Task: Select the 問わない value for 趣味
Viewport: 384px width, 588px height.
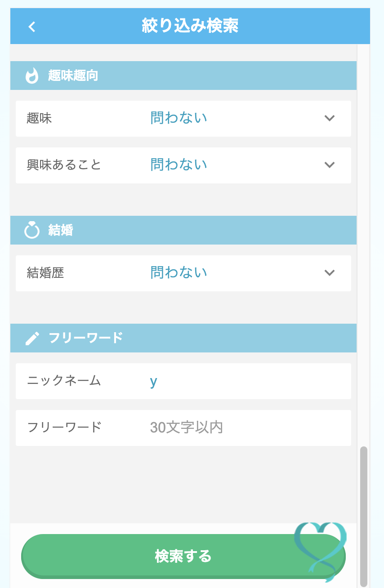Action: pos(179,118)
